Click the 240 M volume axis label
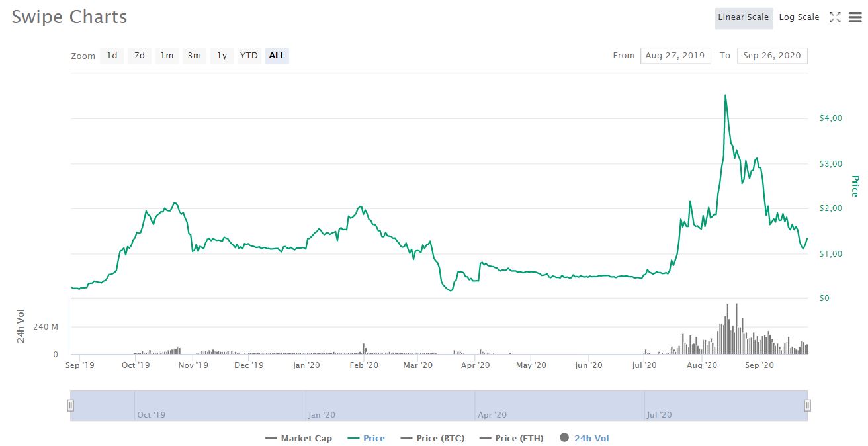 click(x=46, y=327)
